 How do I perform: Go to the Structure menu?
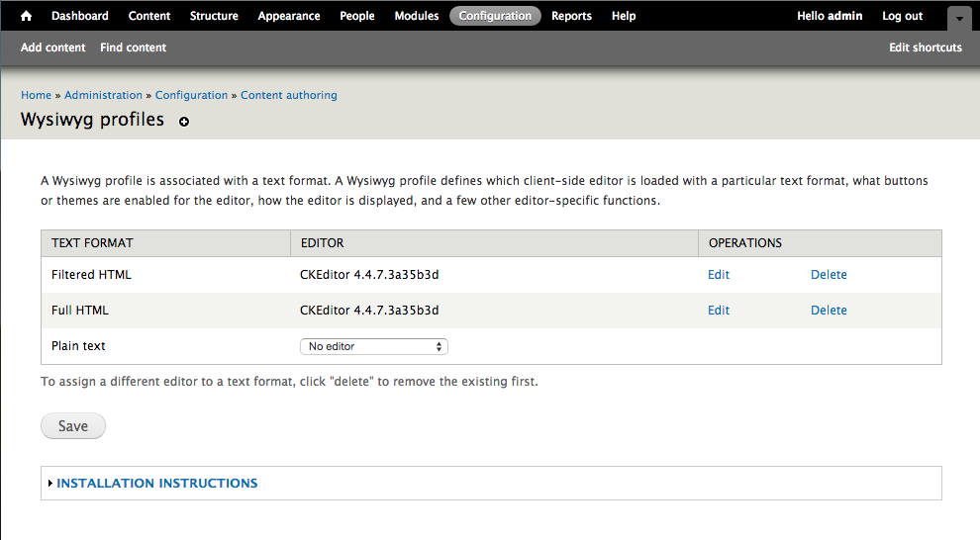pos(214,16)
